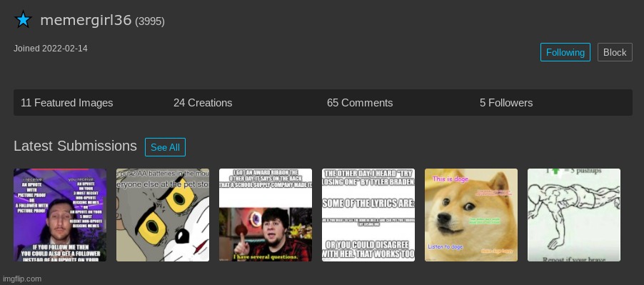The height and width of the screenshot is (285, 644).
Task: Open the 'This is doge' meme thumbnail
Action: pos(471,215)
